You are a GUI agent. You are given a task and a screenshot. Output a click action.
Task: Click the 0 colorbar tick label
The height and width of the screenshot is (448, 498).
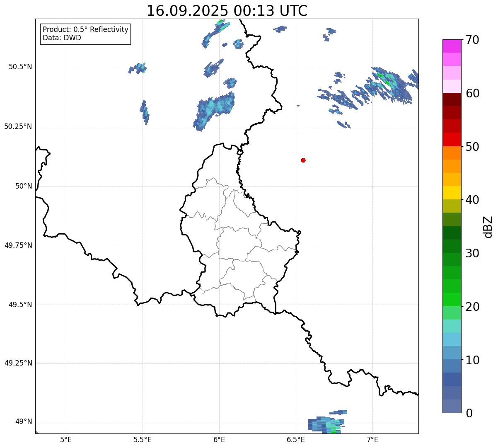469,413
